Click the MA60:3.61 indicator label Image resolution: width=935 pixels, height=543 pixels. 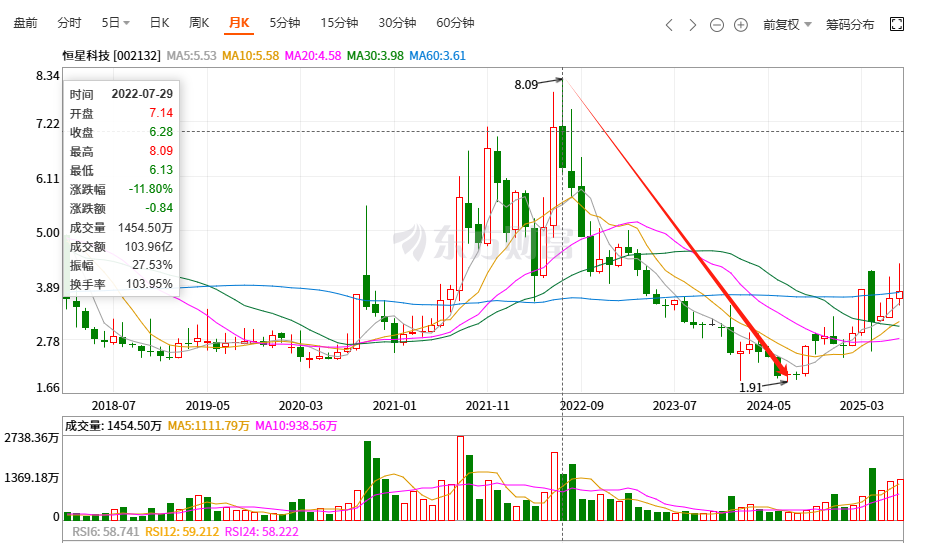pos(437,55)
